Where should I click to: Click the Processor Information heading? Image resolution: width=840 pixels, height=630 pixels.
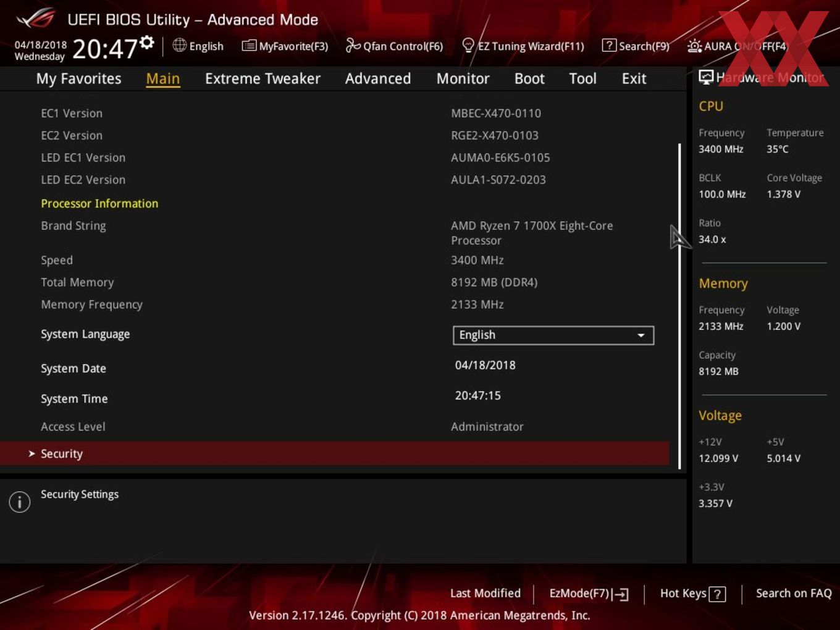pyautogui.click(x=99, y=203)
